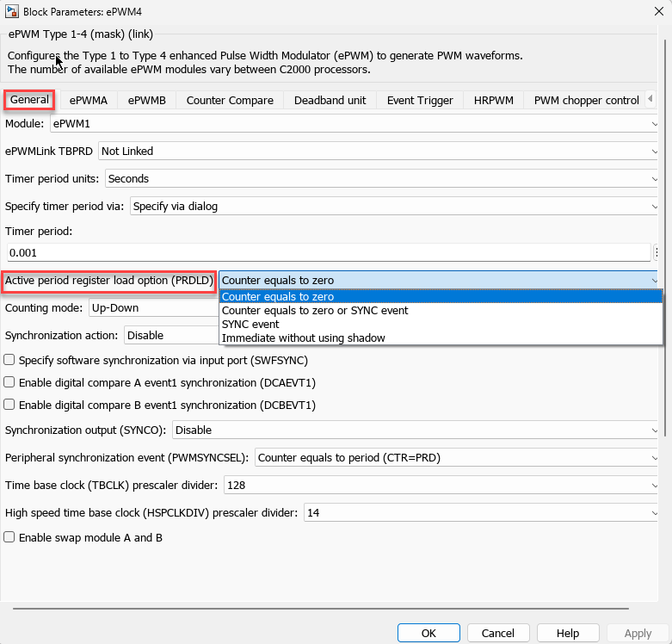Click the OK button
This screenshot has height=644, width=672.
tap(428, 633)
